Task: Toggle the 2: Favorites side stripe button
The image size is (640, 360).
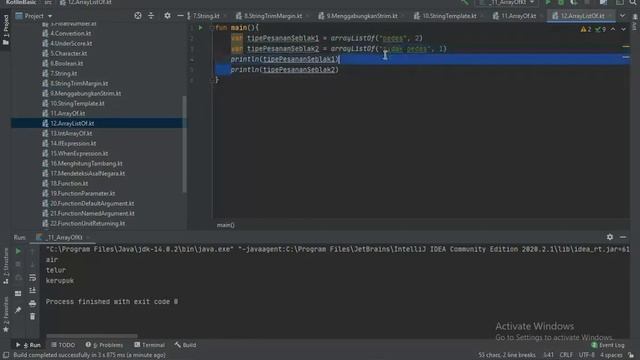Action: (x=6, y=314)
